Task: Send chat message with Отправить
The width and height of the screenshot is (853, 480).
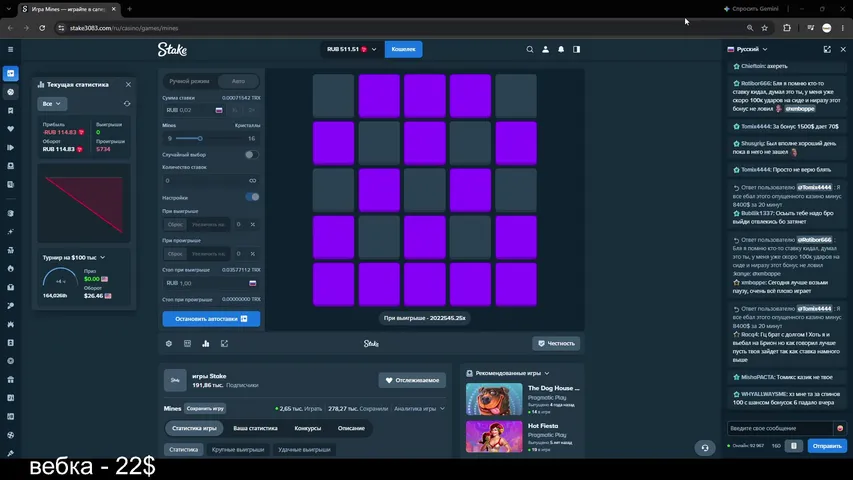Action: [827, 446]
